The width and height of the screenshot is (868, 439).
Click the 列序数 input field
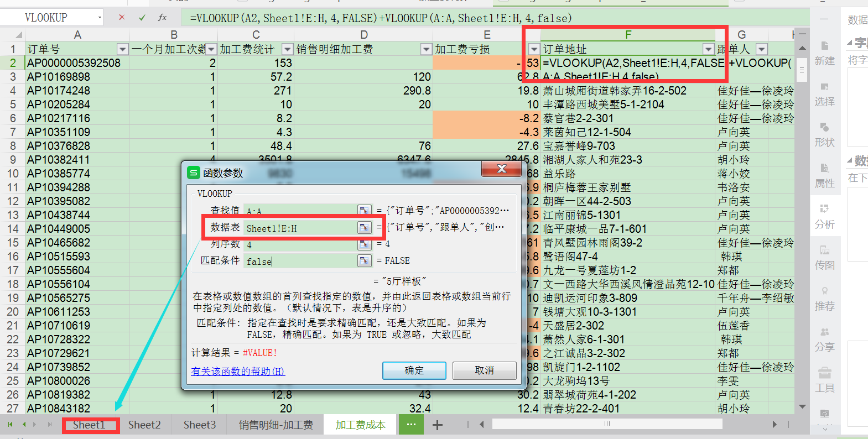pyautogui.click(x=300, y=244)
